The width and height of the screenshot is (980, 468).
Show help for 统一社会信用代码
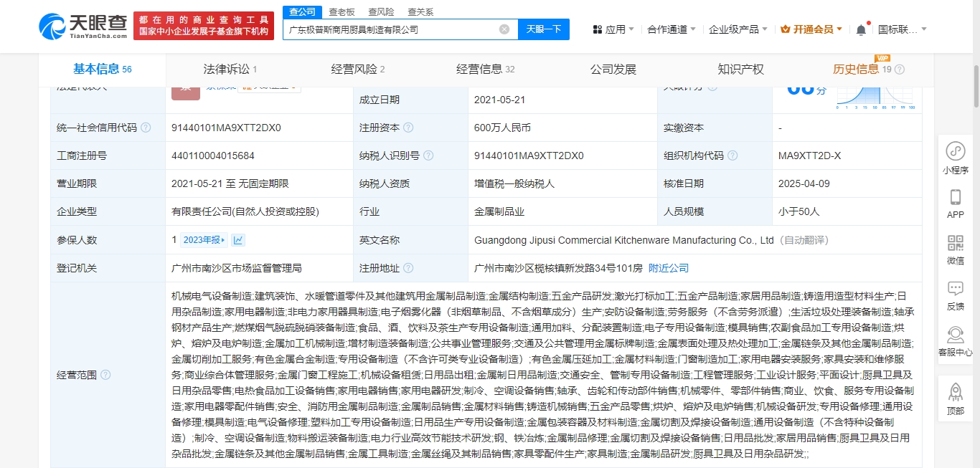pyautogui.click(x=146, y=128)
